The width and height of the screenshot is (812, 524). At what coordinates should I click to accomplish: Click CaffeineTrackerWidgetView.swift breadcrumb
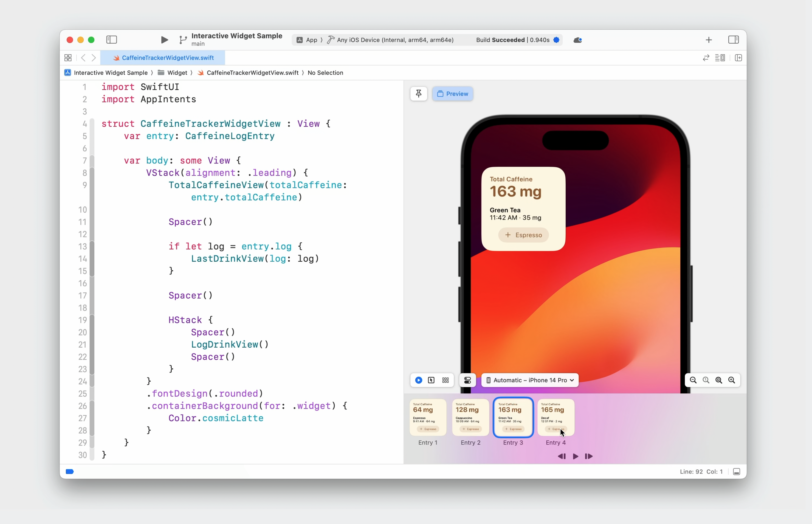tap(248, 73)
